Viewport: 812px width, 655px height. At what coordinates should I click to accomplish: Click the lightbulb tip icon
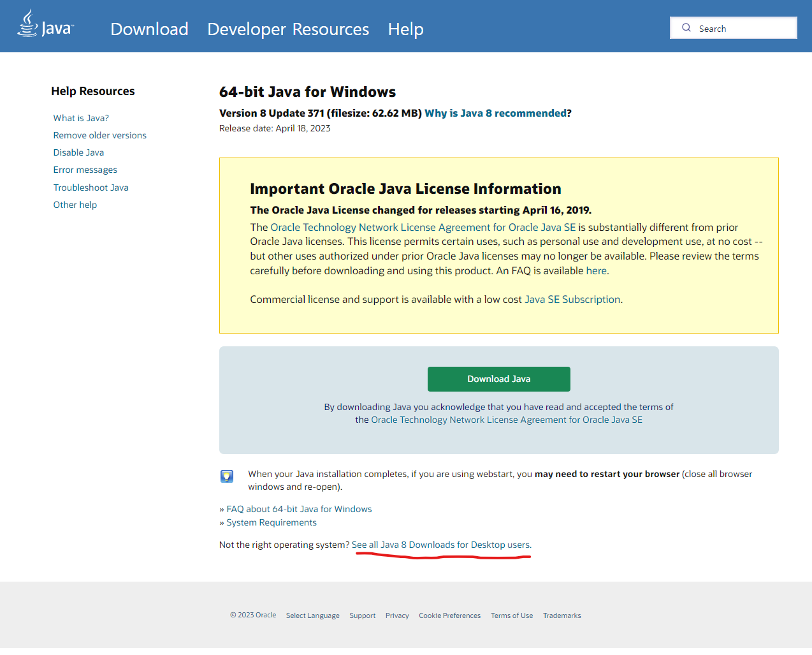[227, 476]
